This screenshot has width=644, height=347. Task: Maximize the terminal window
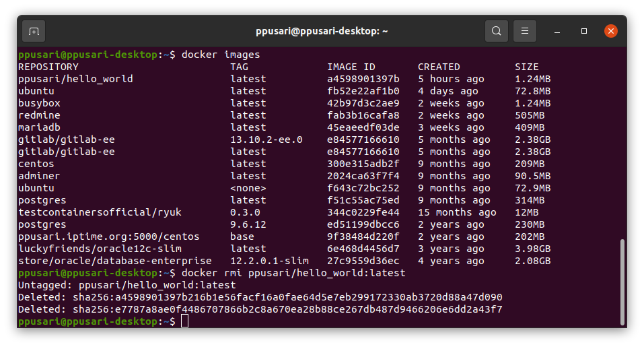click(583, 31)
